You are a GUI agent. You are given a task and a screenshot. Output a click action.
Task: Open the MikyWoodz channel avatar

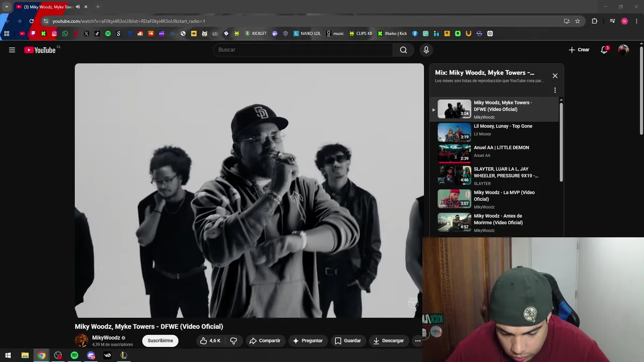coord(82,341)
